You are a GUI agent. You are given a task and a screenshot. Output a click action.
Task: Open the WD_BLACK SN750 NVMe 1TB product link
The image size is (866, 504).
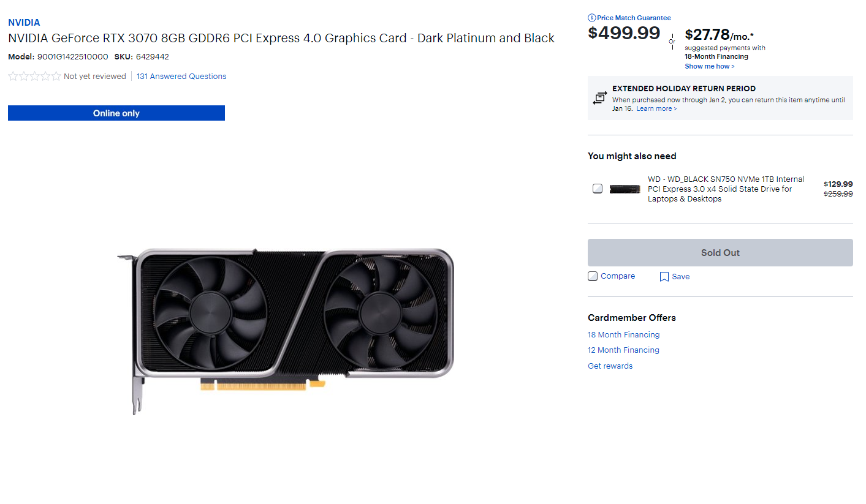tap(726, 189)
